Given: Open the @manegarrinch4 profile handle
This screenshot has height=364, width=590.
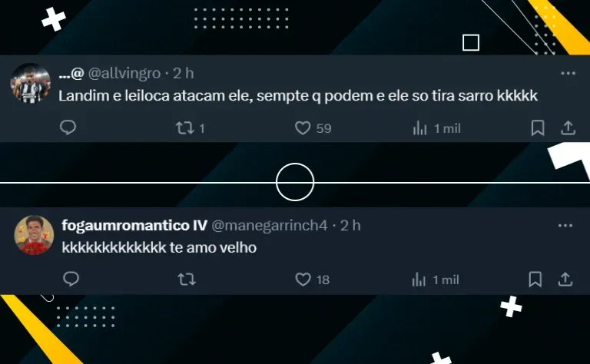Looking at the screenshot, I should click(270, 226).
